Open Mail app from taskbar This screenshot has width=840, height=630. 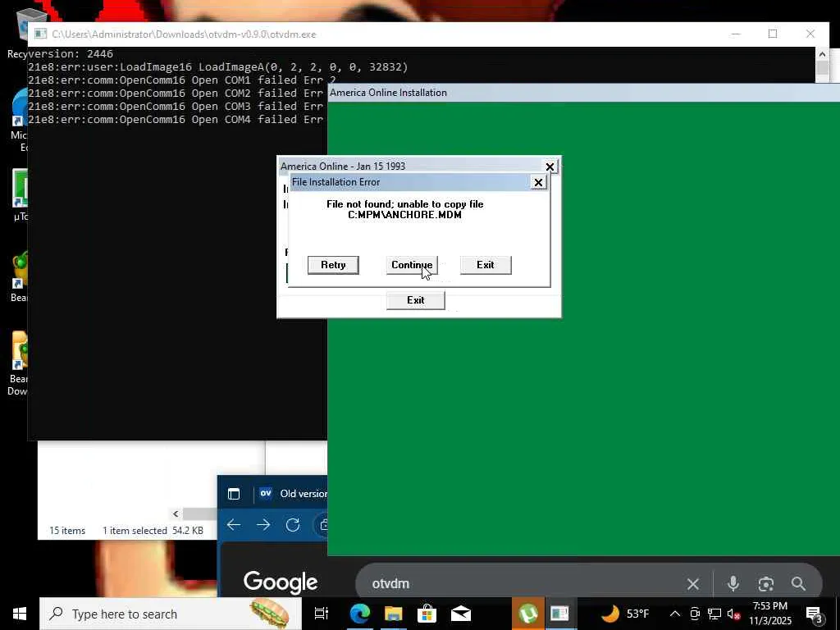(x=461, y=614)
